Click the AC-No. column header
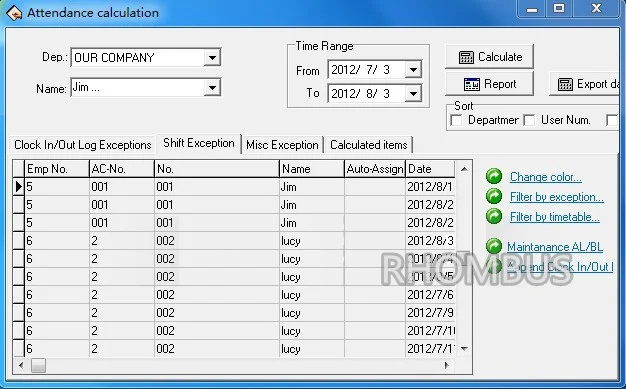 [x=122, y=169]
